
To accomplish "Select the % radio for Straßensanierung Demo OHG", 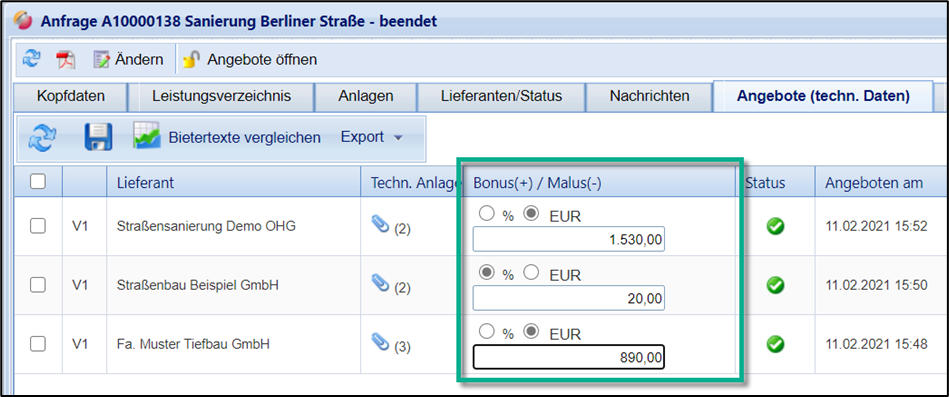I will 486,214.
